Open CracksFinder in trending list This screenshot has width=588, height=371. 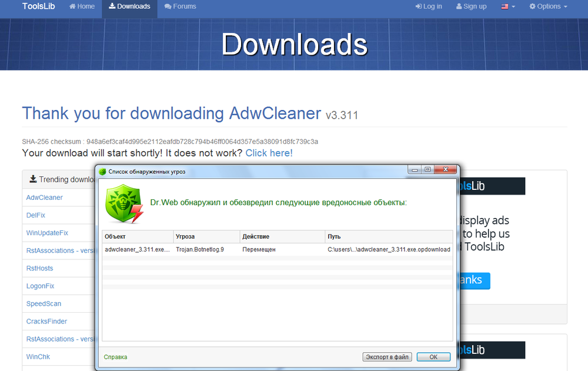pyautogui.click(x=46, y=321)
